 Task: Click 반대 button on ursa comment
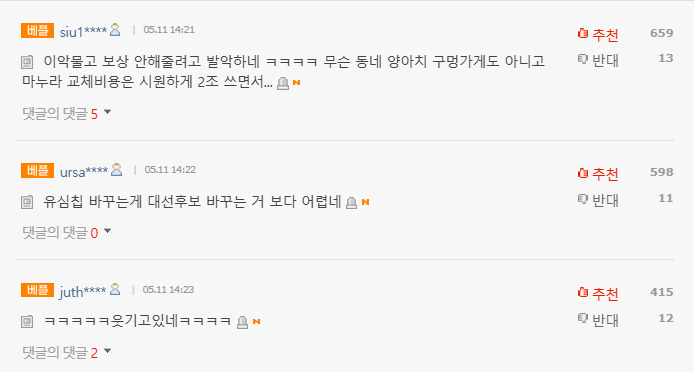point(598,200)
